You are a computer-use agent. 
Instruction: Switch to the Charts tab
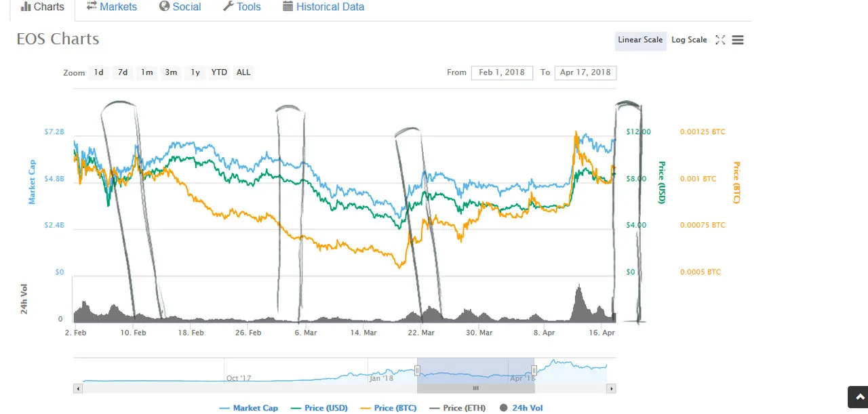pyautogui.click(x=42, y=7)
